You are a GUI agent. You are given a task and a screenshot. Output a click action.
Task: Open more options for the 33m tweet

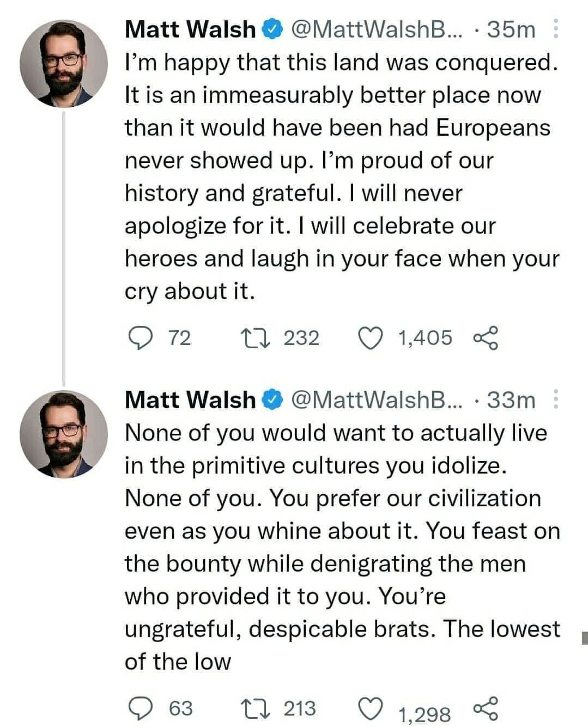pos(555,399)
